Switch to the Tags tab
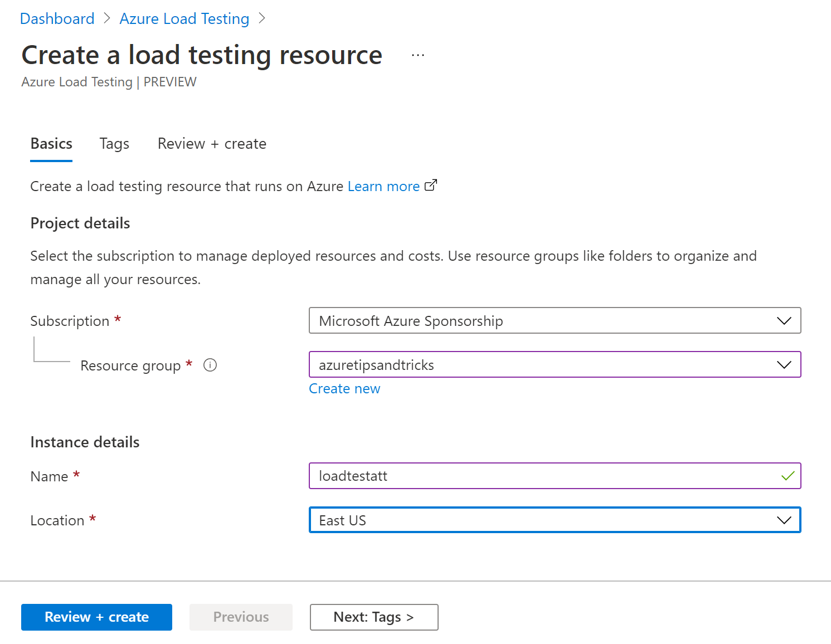Screen dimensions: 831x644 (114, 144)
